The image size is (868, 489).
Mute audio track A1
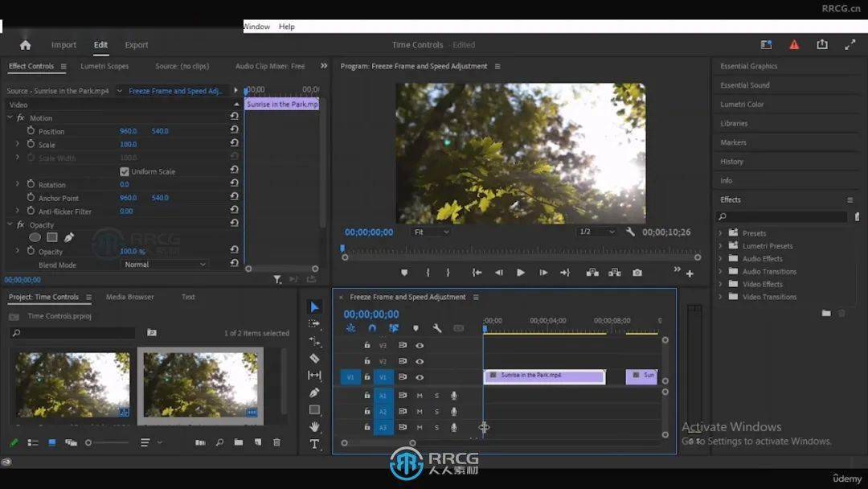420,395
